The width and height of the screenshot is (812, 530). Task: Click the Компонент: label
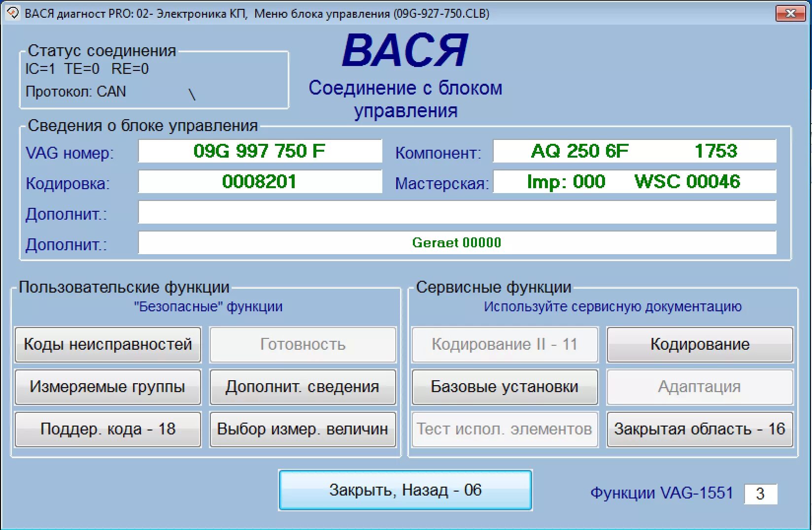pos(438,153)
